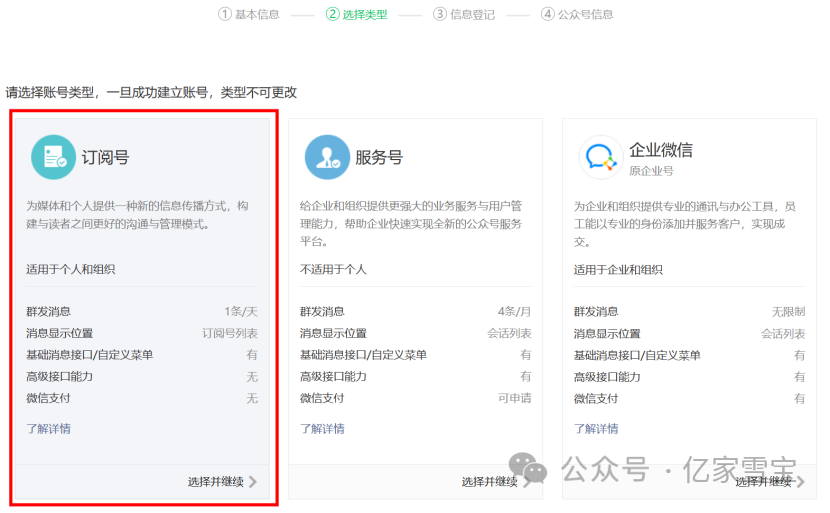Screen dimensions: 830x513
Task: Go to step 1 基本信息
Action: 249,14
